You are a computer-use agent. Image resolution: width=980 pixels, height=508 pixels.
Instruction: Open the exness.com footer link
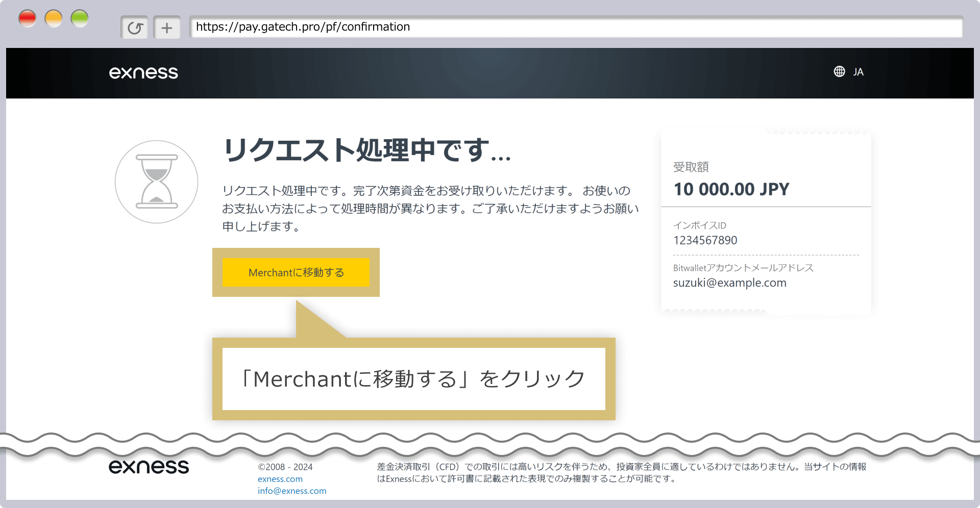point(280,479)
